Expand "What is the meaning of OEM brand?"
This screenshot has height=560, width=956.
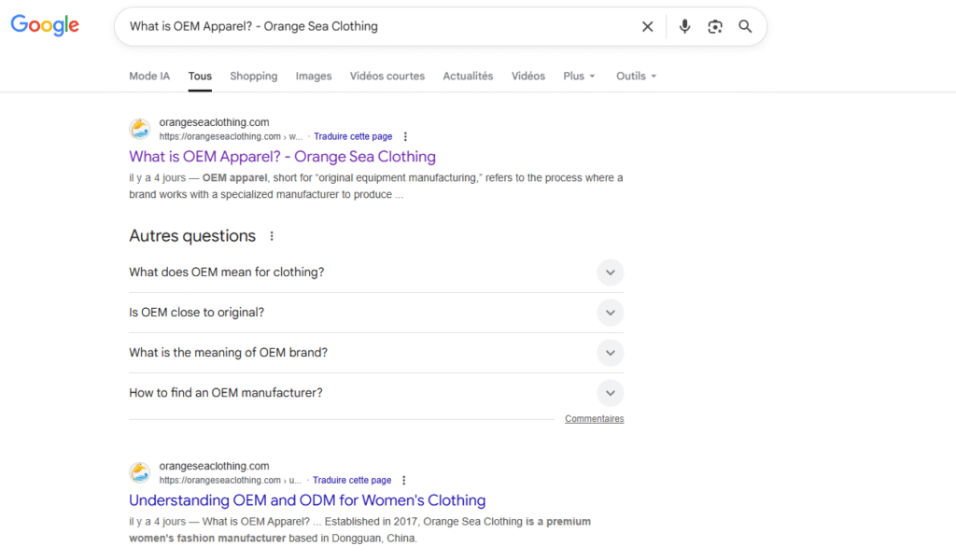point(610,353)
